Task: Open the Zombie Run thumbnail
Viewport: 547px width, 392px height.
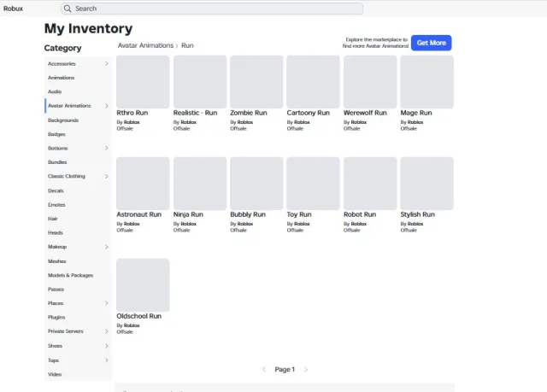Action: click(x=256, y=82)
